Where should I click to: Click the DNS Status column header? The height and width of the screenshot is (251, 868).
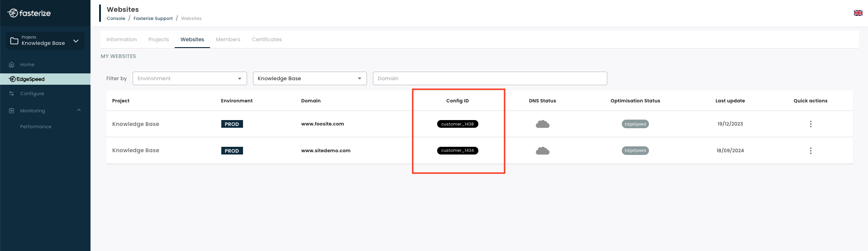click(542, 101)
